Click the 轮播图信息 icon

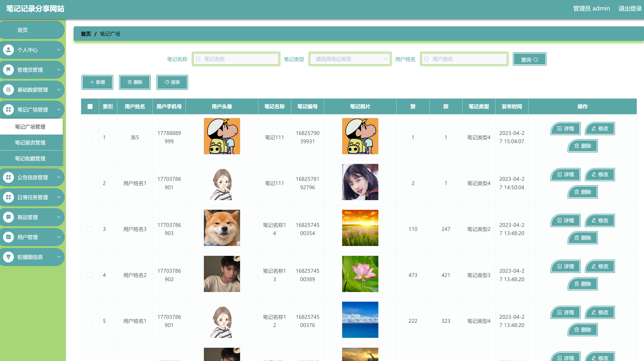tap(8, 257)
